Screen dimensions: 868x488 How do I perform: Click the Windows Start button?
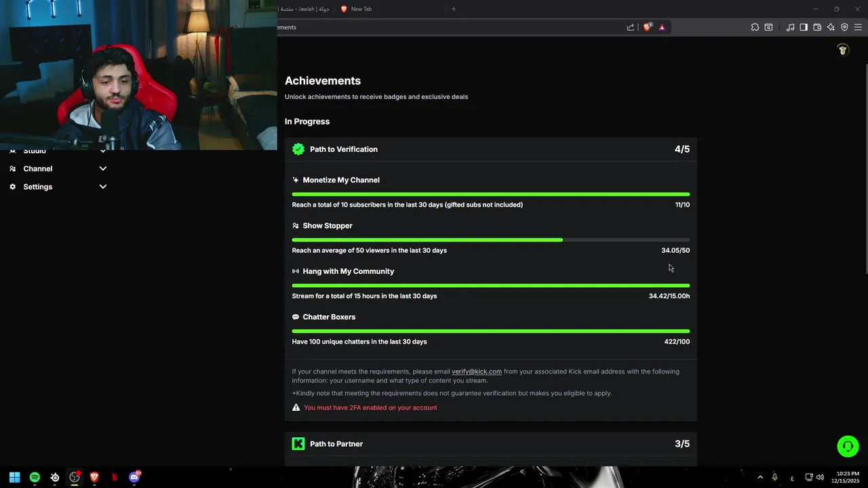pyautogui.click(x=14, y=477)
